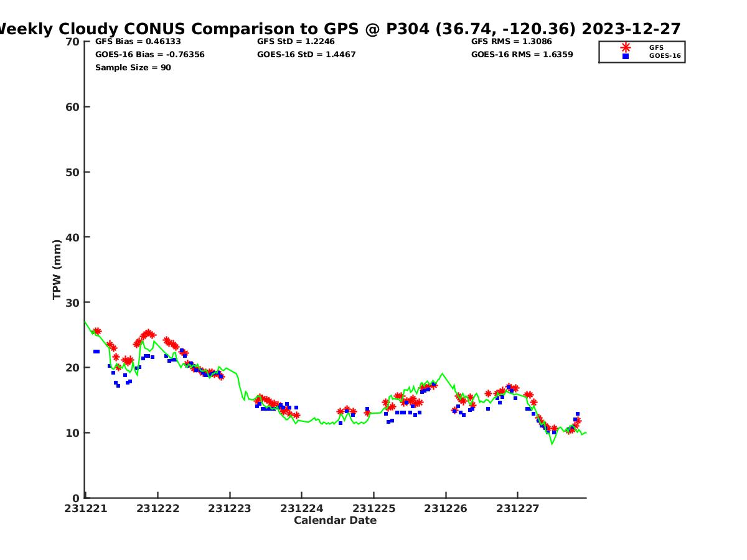This screenshot has height=560, width=747.
Task: Click the TPW (mm) y-axis label
Action: [57, 269]
